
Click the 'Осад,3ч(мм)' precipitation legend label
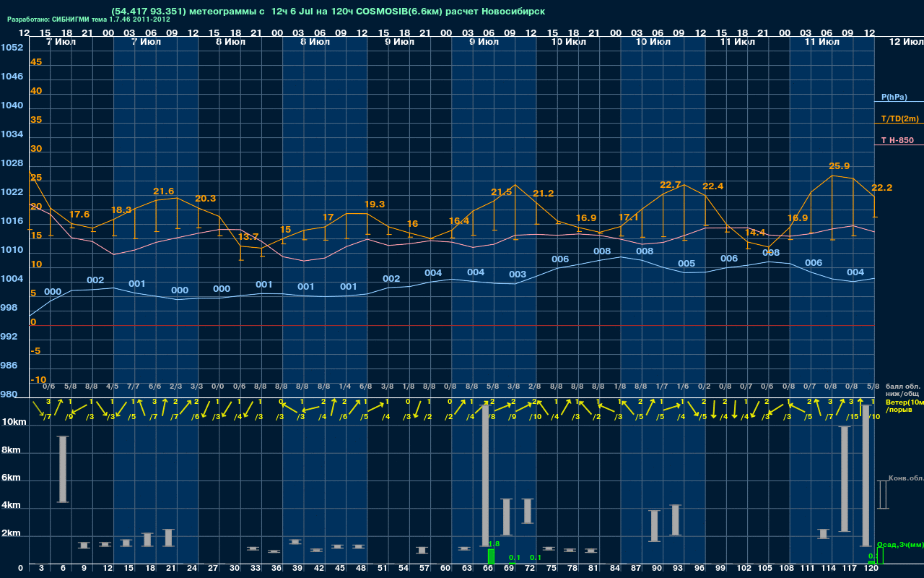pos(900,544)
